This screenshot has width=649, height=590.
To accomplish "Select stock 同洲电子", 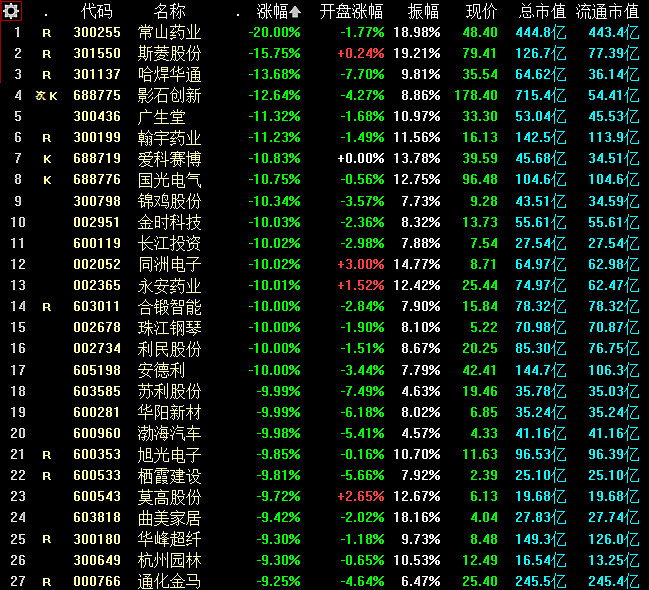I will (169, 265).
